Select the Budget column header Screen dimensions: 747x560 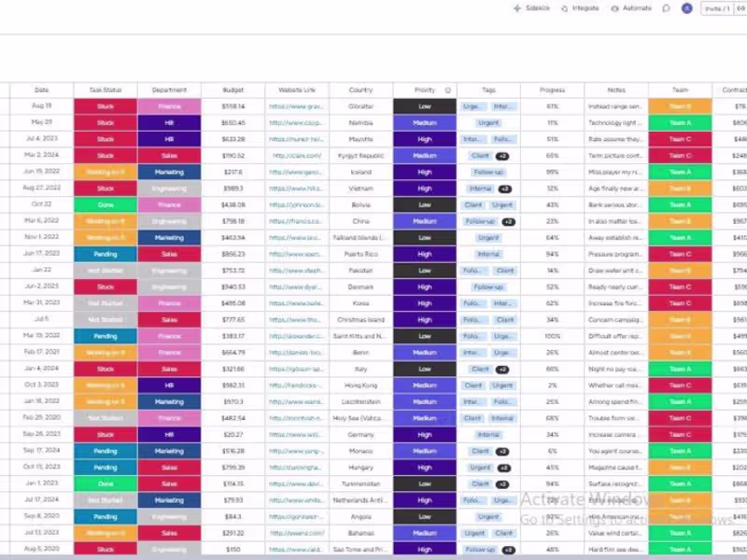pyautogui.click(x=233, y=90)
